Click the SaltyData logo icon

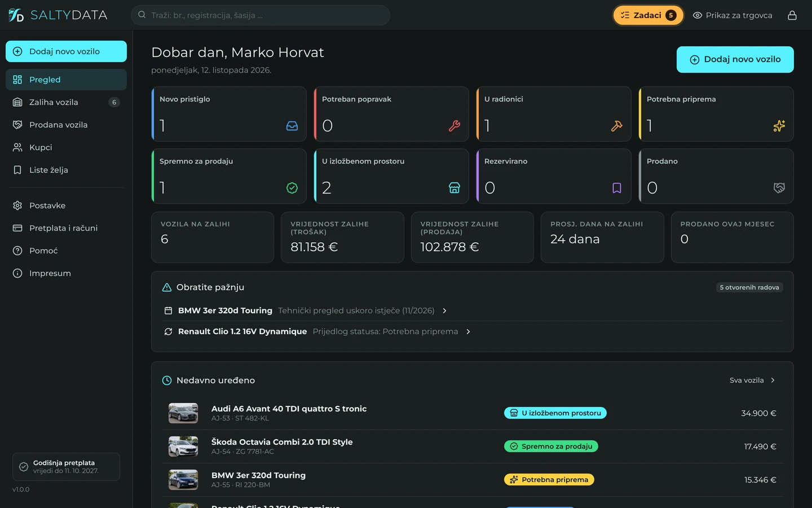16,15
